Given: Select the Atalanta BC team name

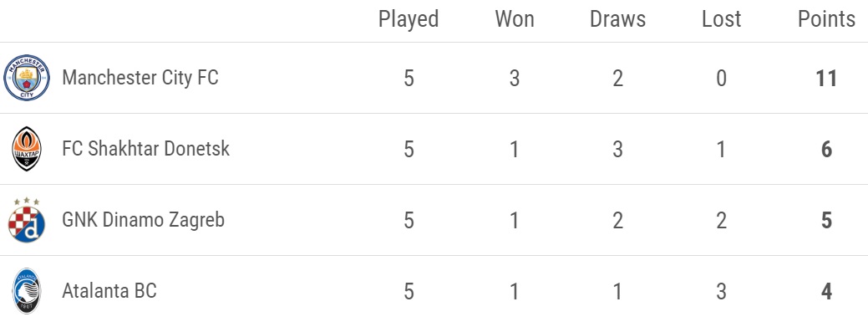Looking at the screenshot, I should pyautogui.click(x=109, y=291).
